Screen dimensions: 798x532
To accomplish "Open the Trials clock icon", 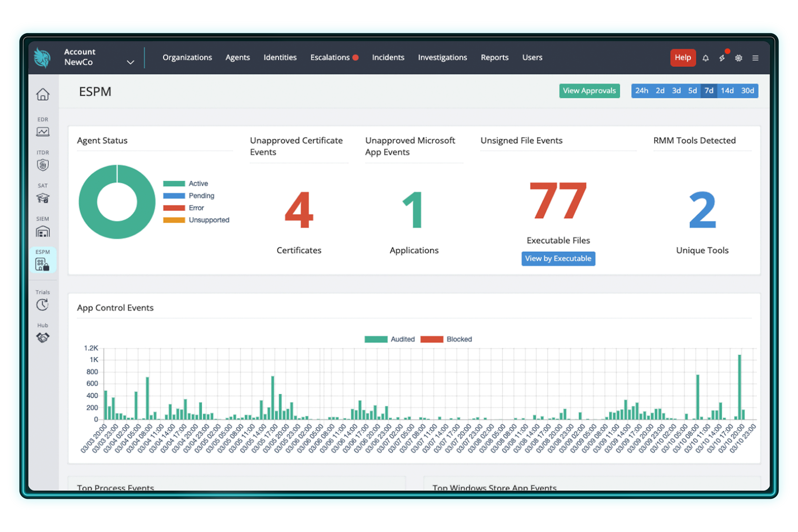I will coord(43,305).
